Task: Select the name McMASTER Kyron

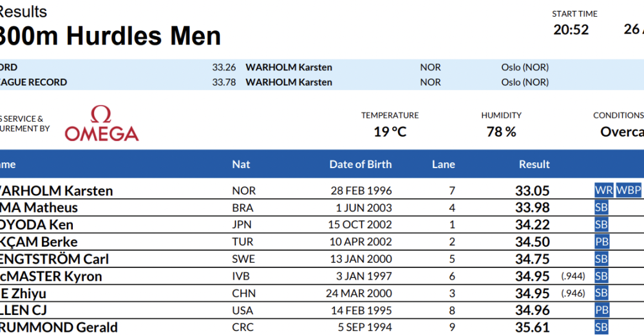Action: (x=50, y=276)
